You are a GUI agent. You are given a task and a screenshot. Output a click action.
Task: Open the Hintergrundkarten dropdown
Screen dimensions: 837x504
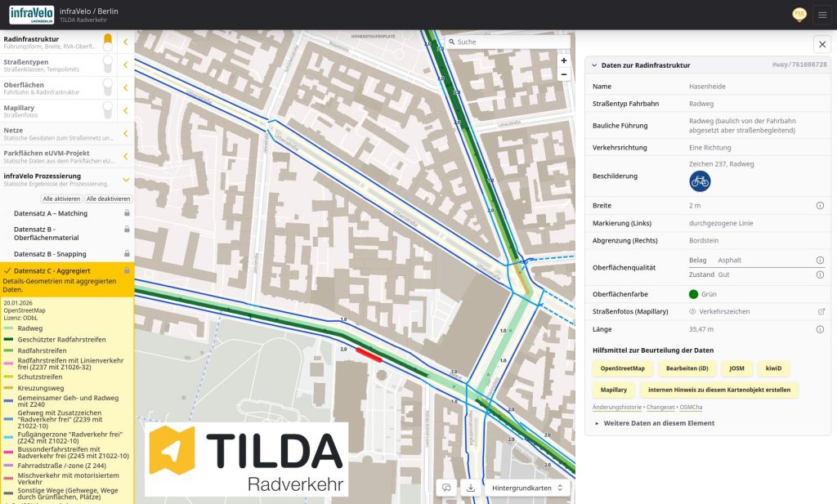[x=526, y=488]
